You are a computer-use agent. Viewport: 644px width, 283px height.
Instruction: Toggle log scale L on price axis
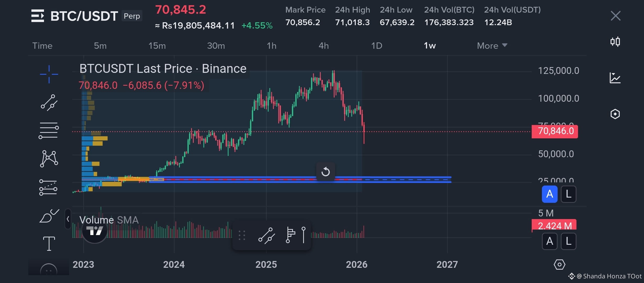(x=569, y=194)
